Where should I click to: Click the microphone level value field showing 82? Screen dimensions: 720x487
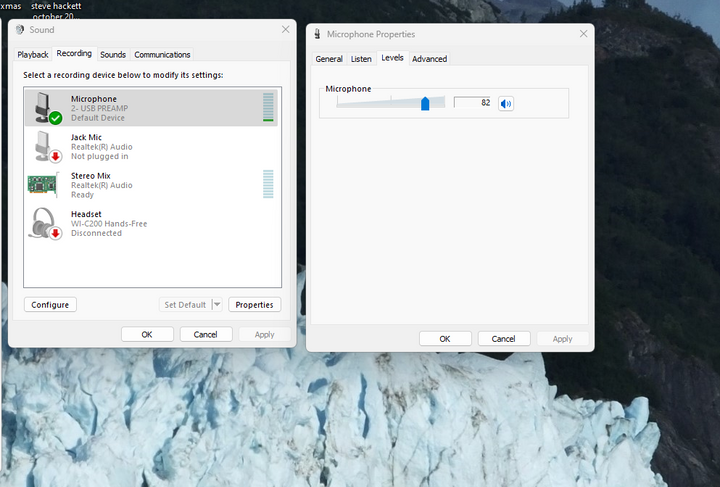472,102
